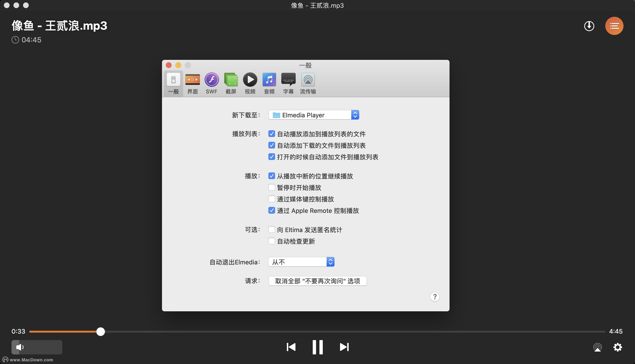Click the orange playlist button
Viewport: 635px width, 364px height.
point(614,26)
